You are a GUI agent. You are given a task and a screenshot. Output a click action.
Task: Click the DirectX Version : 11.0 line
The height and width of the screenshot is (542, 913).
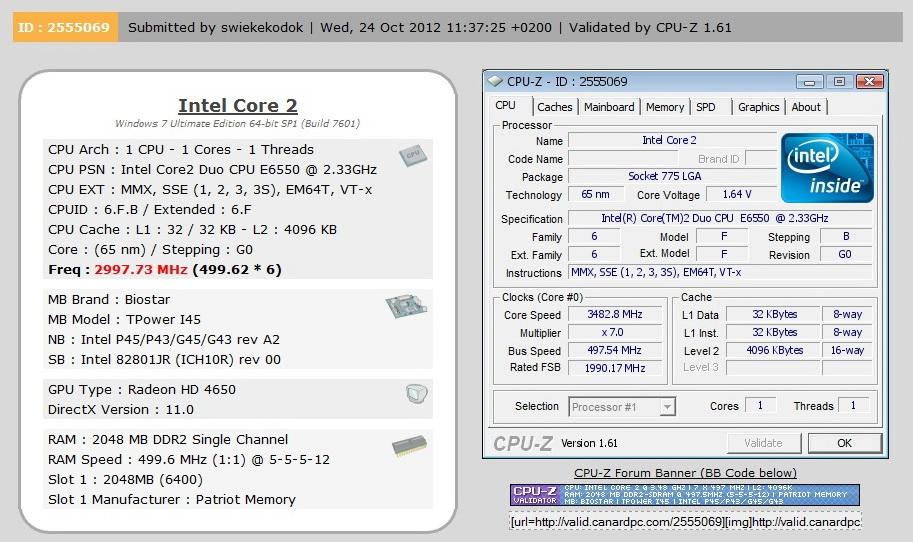[x=121, y=409]
